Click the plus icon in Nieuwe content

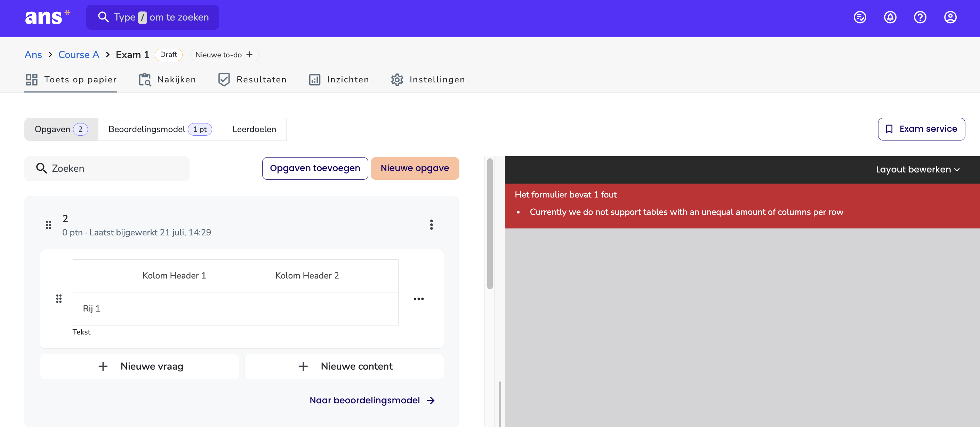pyautogui.click(x=303, y=366)
